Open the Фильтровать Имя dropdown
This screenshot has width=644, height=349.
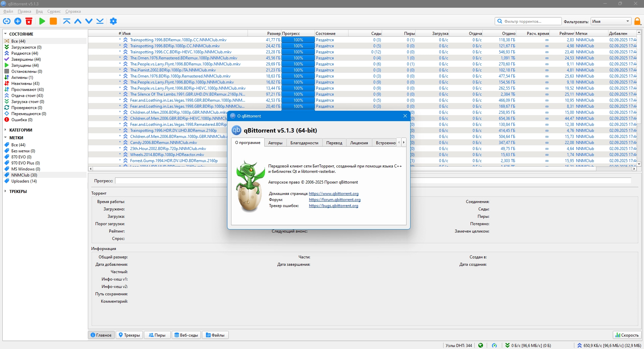(x=611, y=21)
